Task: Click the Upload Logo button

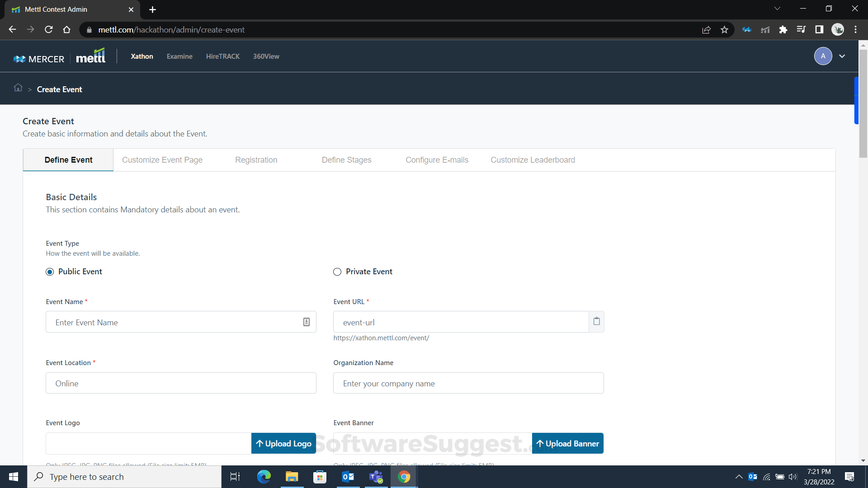Action: [283, 443]
